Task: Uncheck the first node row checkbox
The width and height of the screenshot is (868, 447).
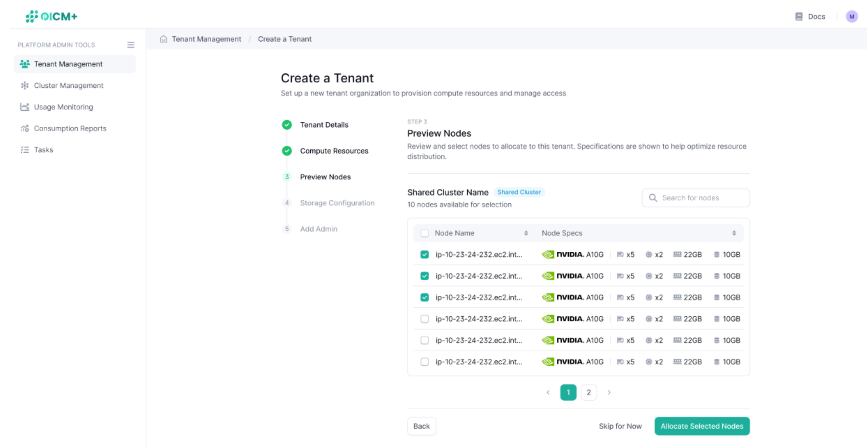Action: tap(424, 254)
